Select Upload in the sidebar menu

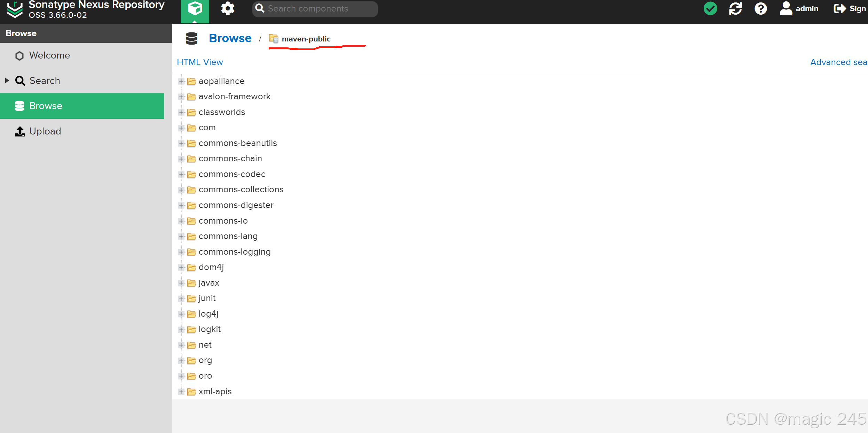[45, 131]
